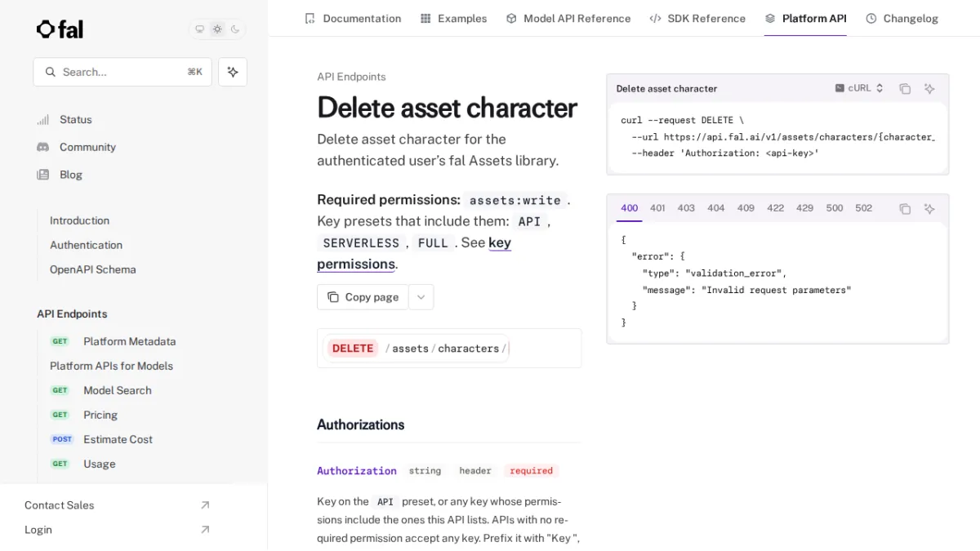Image resolution: width=980 pixels, height=551 pixels.
Task: Open the Documentation tab
Action: pos(353,18)
